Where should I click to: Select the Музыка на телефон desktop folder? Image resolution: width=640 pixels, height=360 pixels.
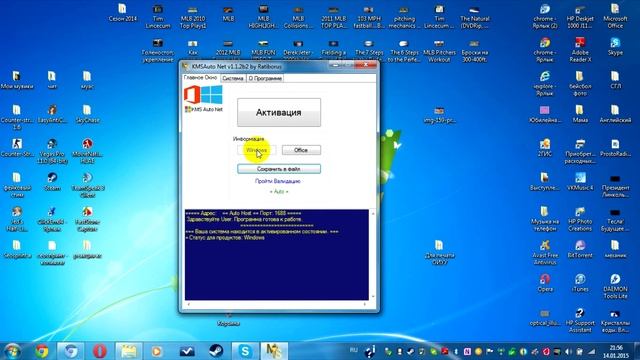(545, 219)
